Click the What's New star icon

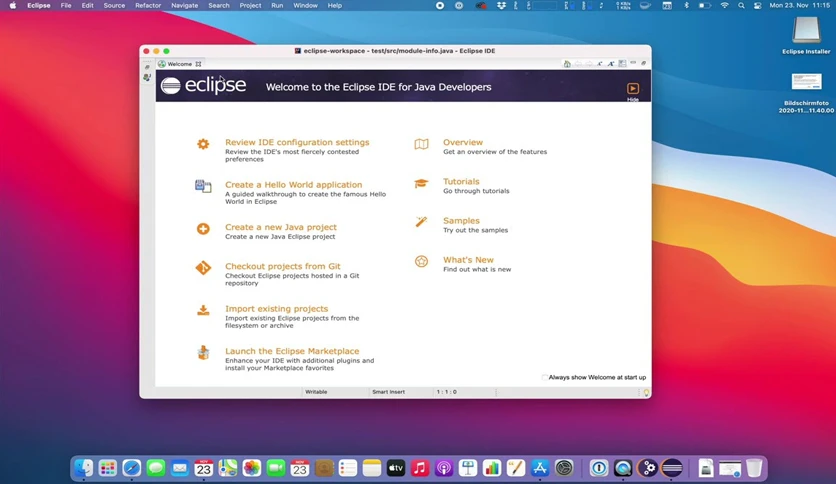(421, 261)
